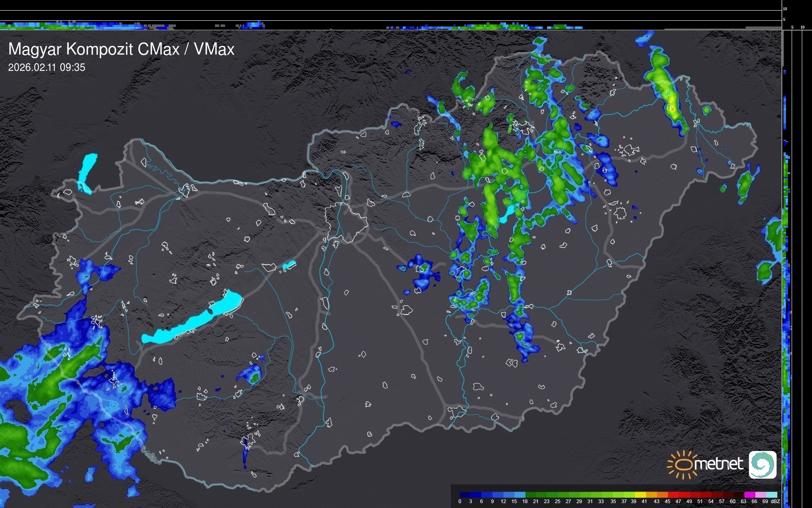Pick the light cyan 69 dBZ legend swatch
Viewport: 812px width, 508px height.
coord(771,495)
